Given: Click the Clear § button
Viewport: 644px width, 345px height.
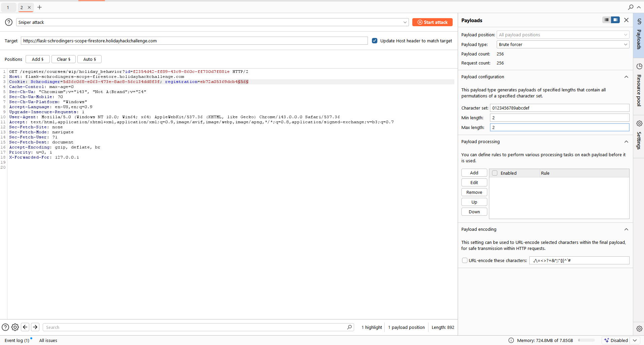Looking at the screenshot, I should pos(64,59).
